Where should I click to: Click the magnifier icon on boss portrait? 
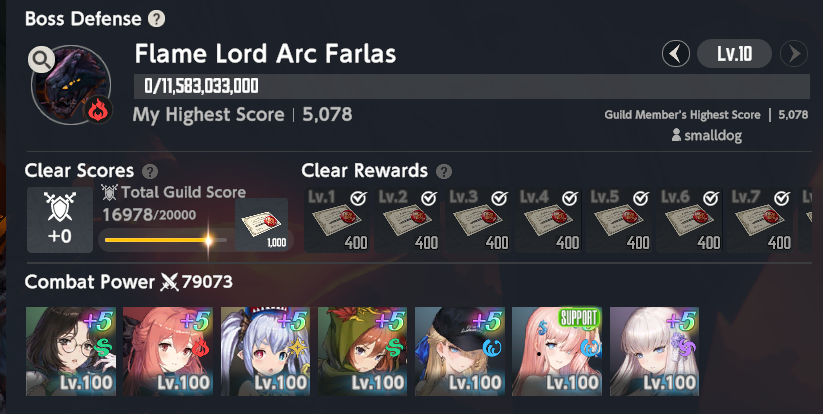41,60
